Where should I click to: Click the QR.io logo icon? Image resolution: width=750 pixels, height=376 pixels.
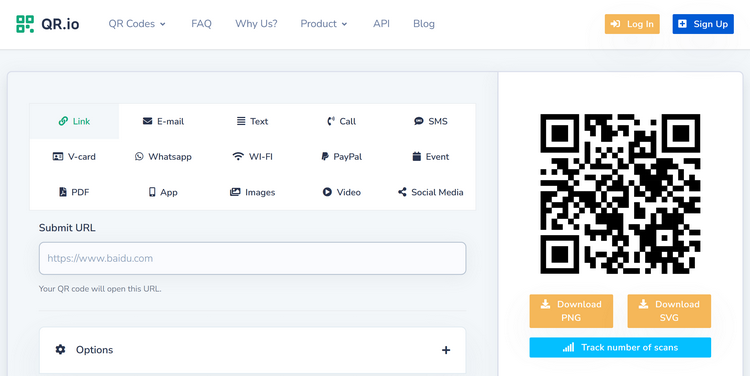(25, 24)
